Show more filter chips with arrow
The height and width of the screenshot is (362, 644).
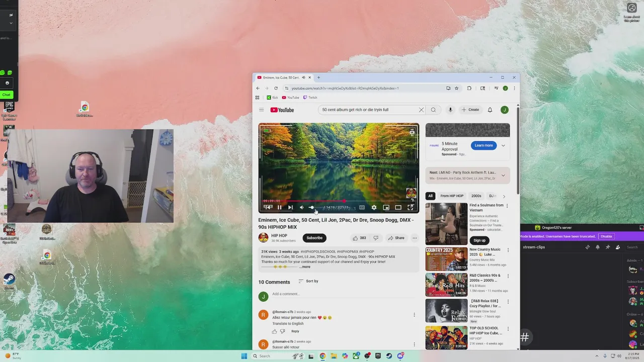click(x=504, y=196)
